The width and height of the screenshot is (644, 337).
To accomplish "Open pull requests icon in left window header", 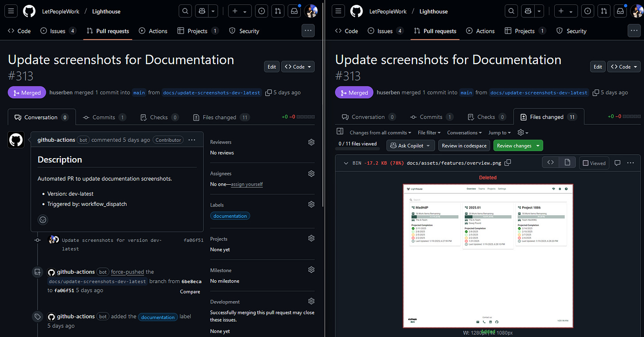I will (x=278, y=11).
